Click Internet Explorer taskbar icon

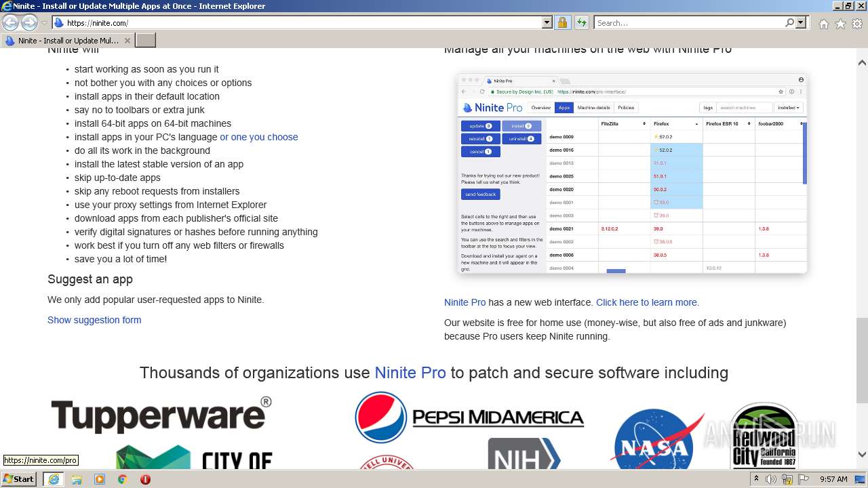tap(53, 479)
